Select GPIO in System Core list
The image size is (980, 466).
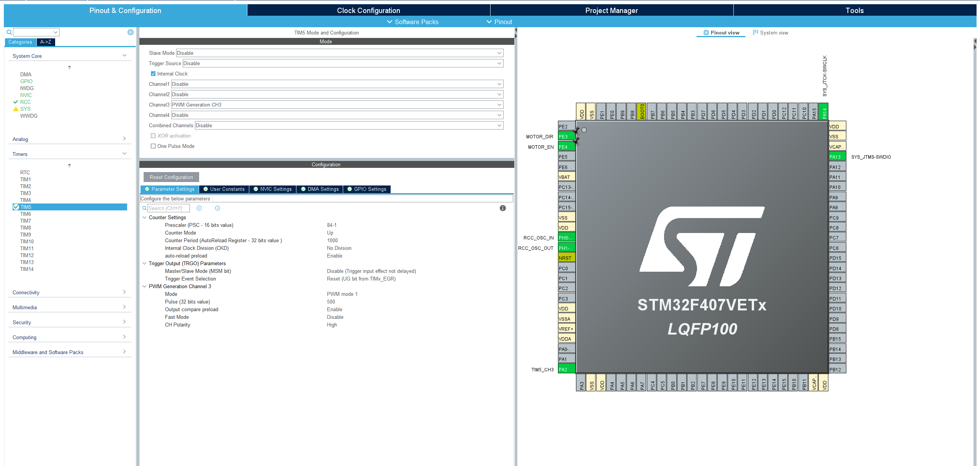[26, 81]
